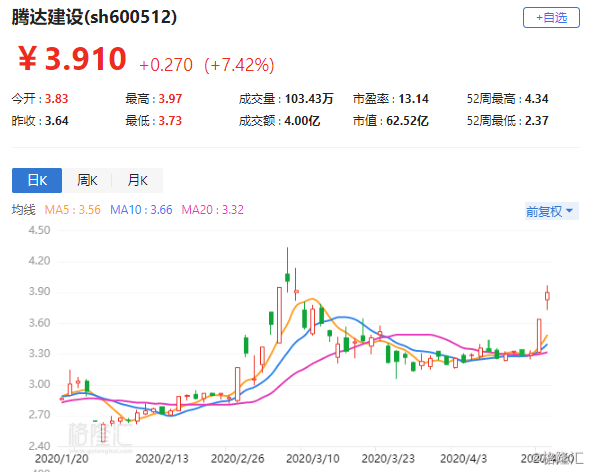Click the percentage change (+7.42%)
591x472 pixels.
[239, 65]
